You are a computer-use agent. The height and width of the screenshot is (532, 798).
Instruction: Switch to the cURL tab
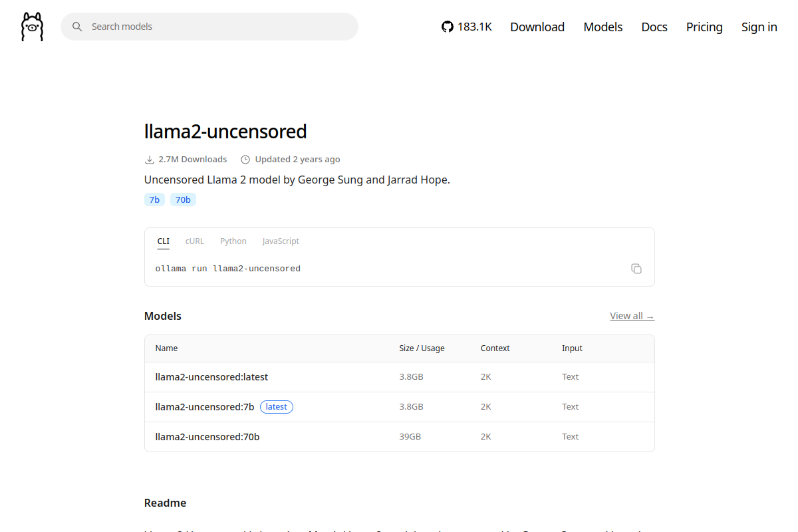point(195,241)
